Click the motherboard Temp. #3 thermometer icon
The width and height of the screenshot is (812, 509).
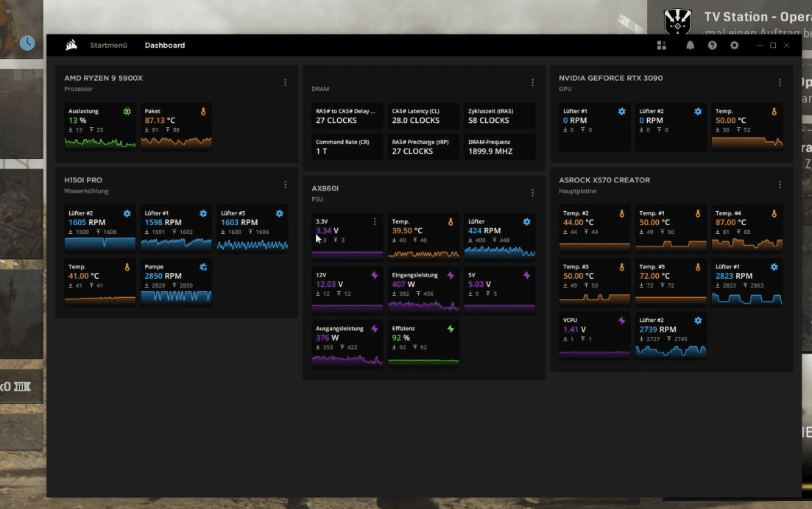[621, 267]
